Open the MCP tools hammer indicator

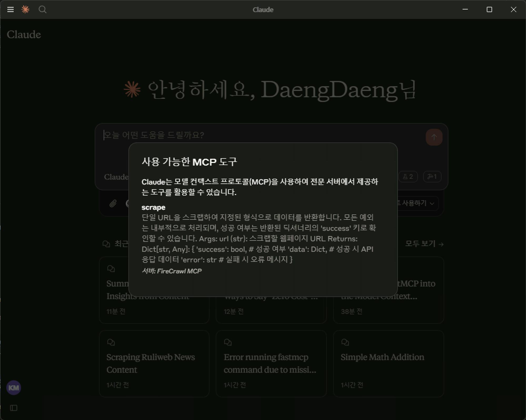(432, 177)
